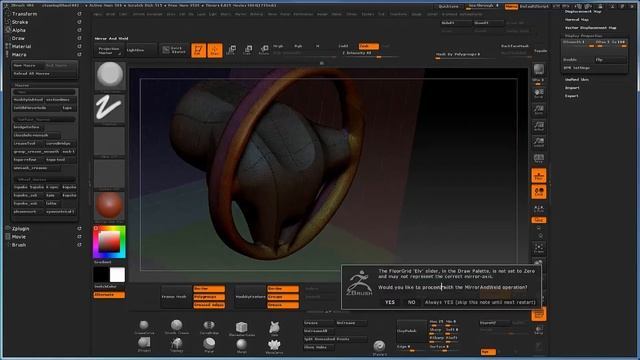
Task: Toggle the orange Local symmetry icon
Action: pyautogui.click(x=539, y=192)
